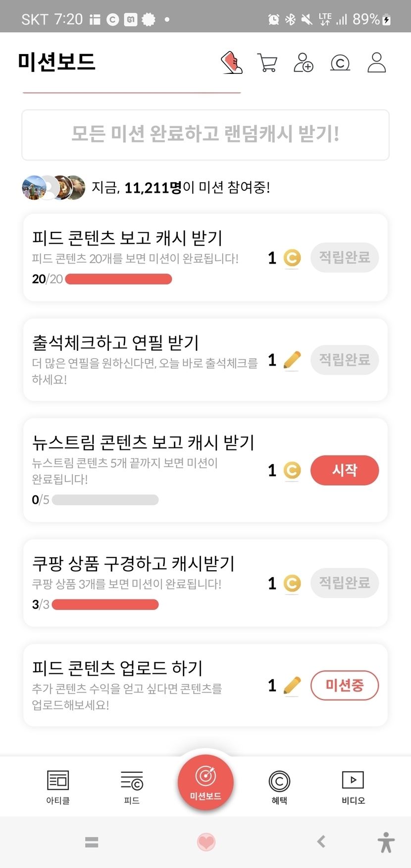This screenshot has width=411, height=868.
Task: Open the shopping cart
Action: click(267, 63)
